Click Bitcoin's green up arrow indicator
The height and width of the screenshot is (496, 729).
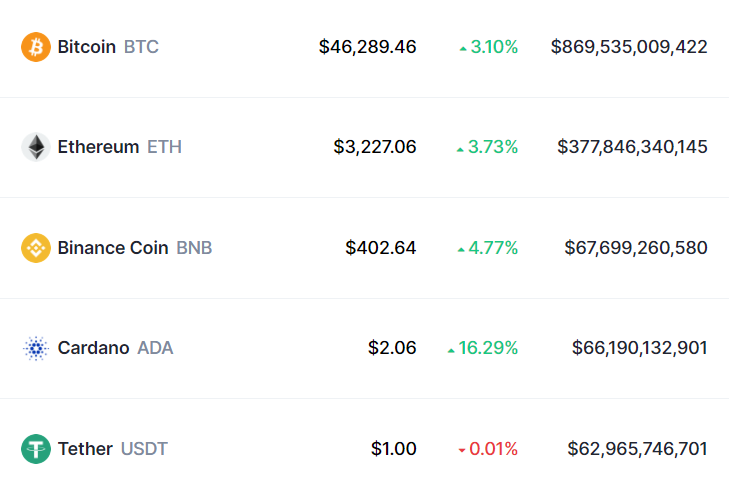coord(462,48)
